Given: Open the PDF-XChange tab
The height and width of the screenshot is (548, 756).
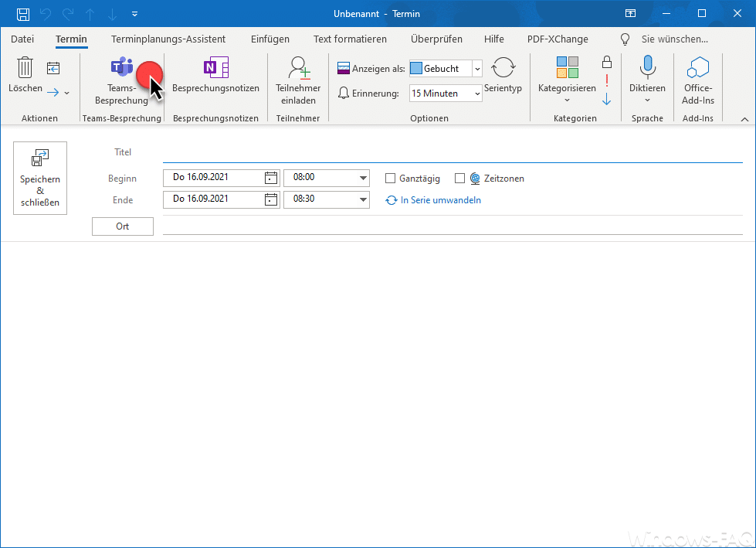Looking at the screenshot, I should pyautogui.click(x=558, y=39).
